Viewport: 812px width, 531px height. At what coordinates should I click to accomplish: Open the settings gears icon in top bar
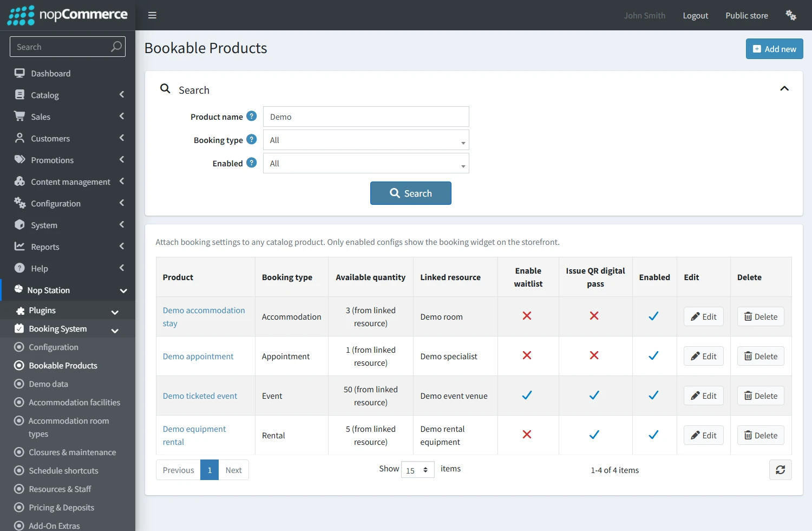791,15
